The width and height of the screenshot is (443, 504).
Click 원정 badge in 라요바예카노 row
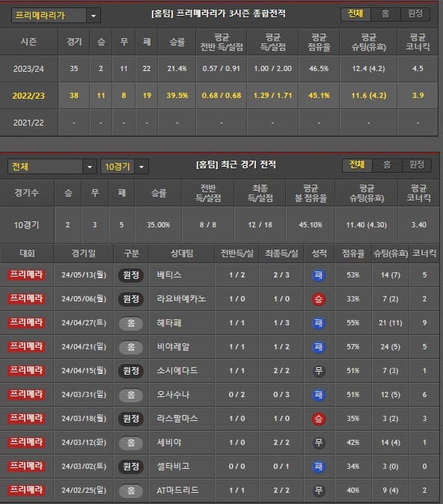131,299
